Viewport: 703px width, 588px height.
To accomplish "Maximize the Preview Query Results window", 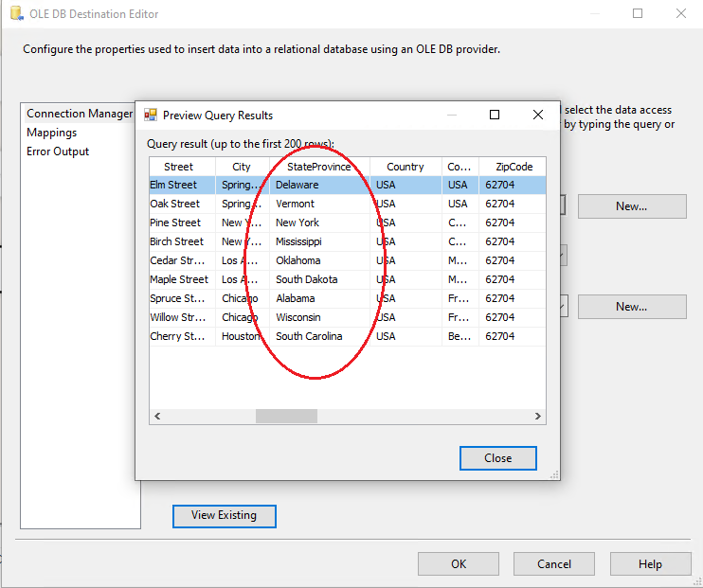I will click(x=494, y=116).
